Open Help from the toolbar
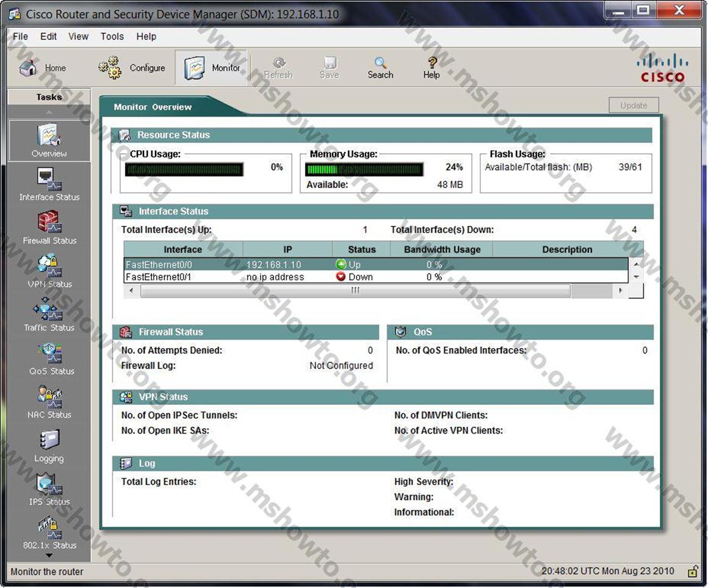708x588 pixels. pos(432,68)
